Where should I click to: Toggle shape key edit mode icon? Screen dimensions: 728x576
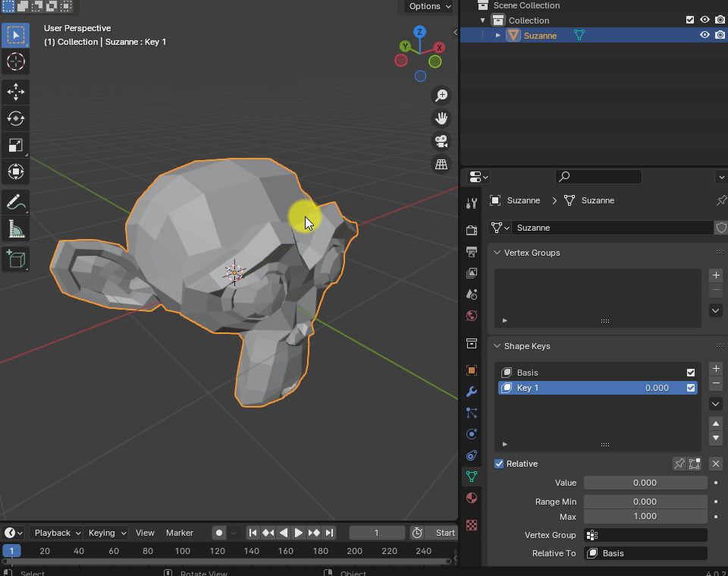pos(695,464)
